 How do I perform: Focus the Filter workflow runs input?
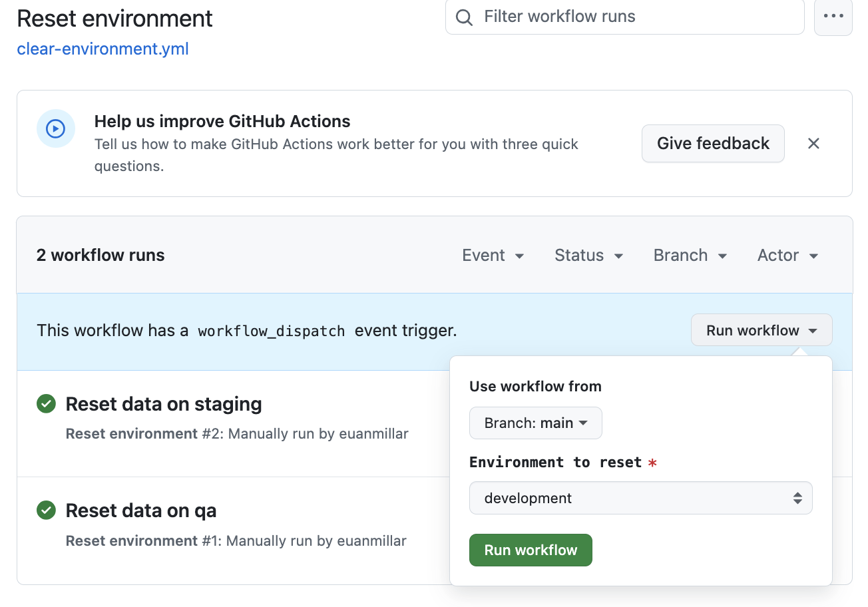(x=632, y=17)
